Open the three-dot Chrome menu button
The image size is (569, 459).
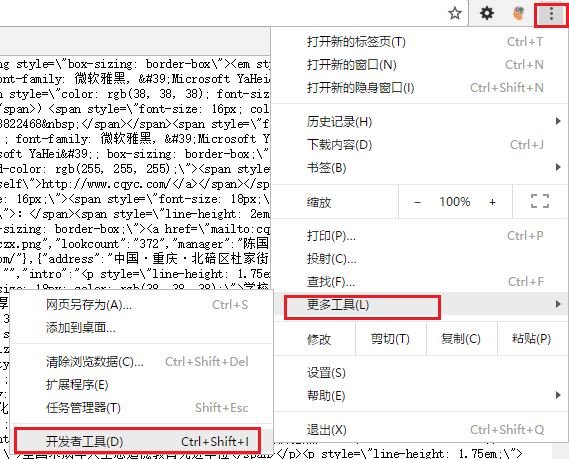[551, 14]
